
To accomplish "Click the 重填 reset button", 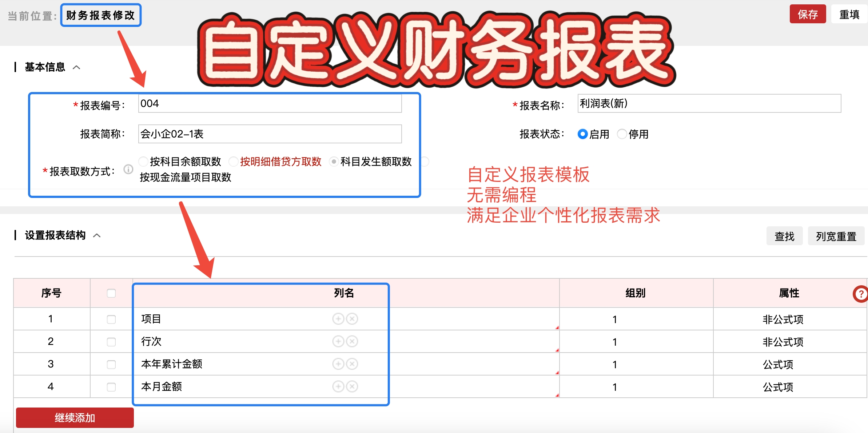I will pyautogui.click(x=849, y=14).
